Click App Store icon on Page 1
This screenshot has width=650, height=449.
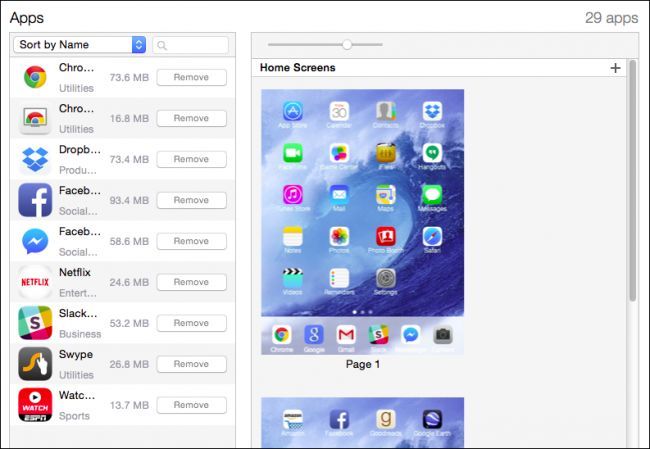[293, 111]
